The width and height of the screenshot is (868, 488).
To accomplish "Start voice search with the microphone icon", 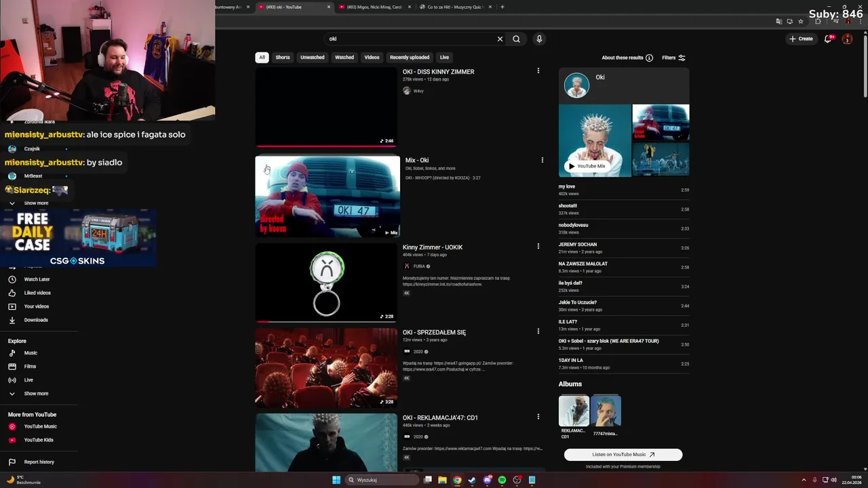I will [x=539, y=39].
